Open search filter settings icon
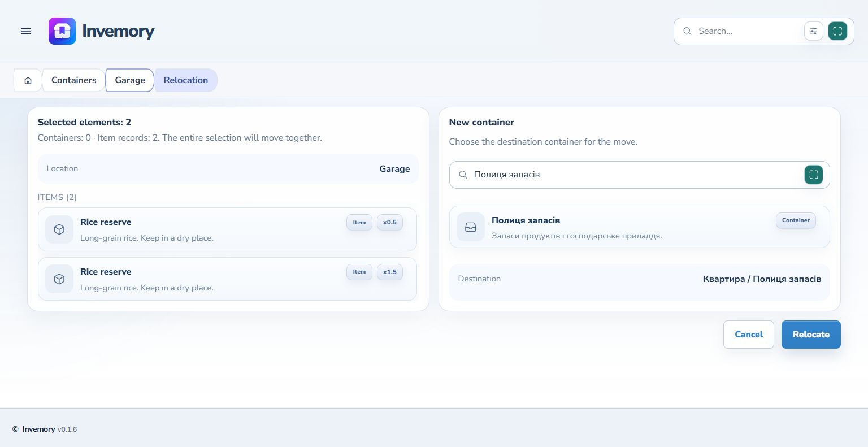Viewport: 868px width, 447px height. pyautogui.click(x=814, y=31)
